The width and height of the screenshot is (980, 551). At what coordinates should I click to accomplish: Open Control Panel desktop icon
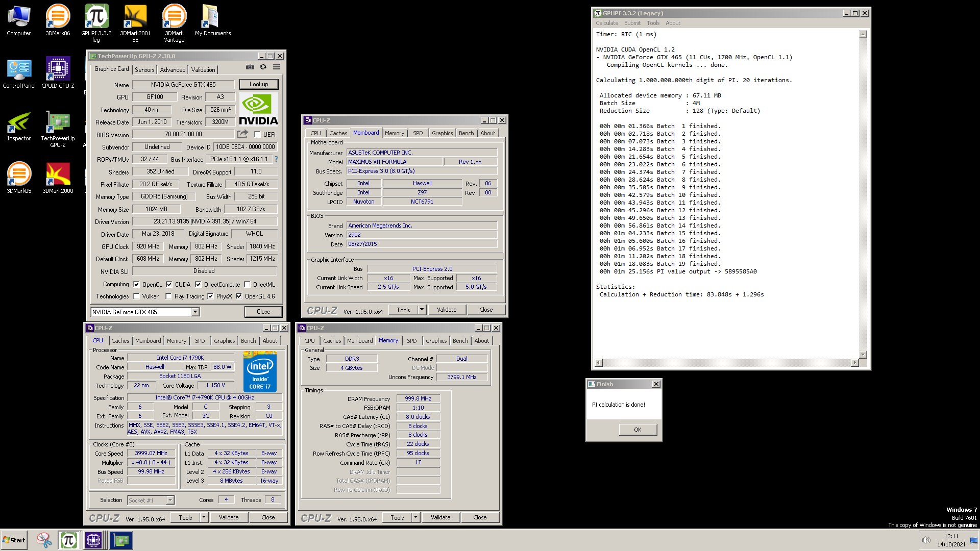coord(19,73)
